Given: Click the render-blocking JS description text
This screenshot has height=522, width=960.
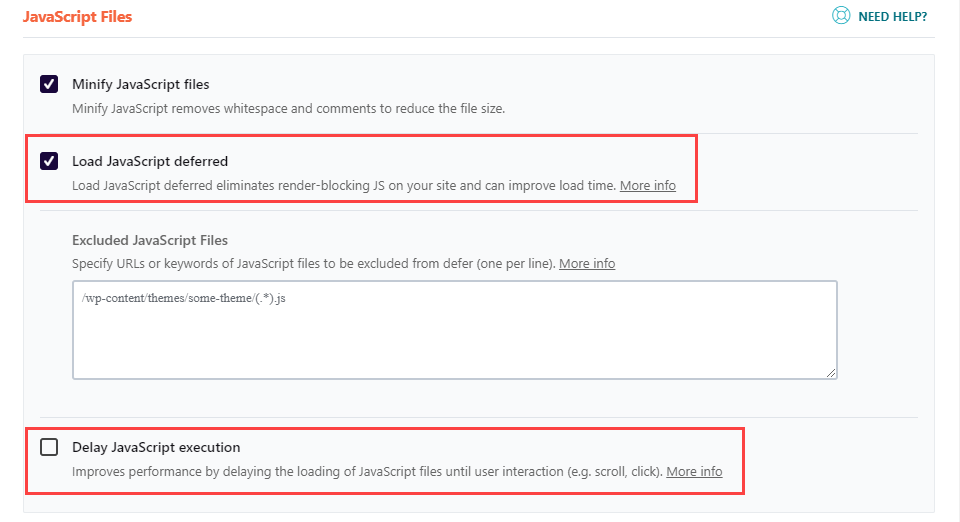Looking at the screenshot, I should point(343,186).
